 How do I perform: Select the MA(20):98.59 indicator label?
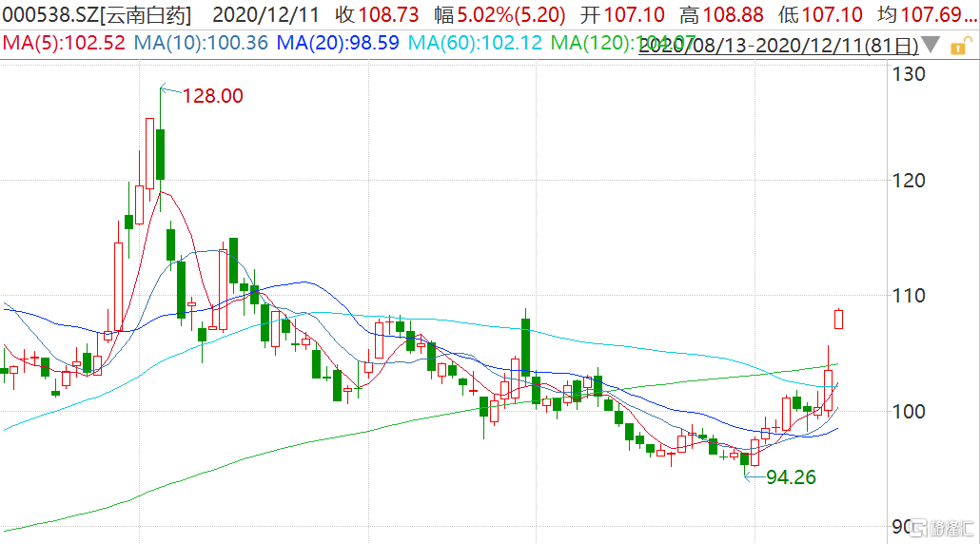[338, 43]
